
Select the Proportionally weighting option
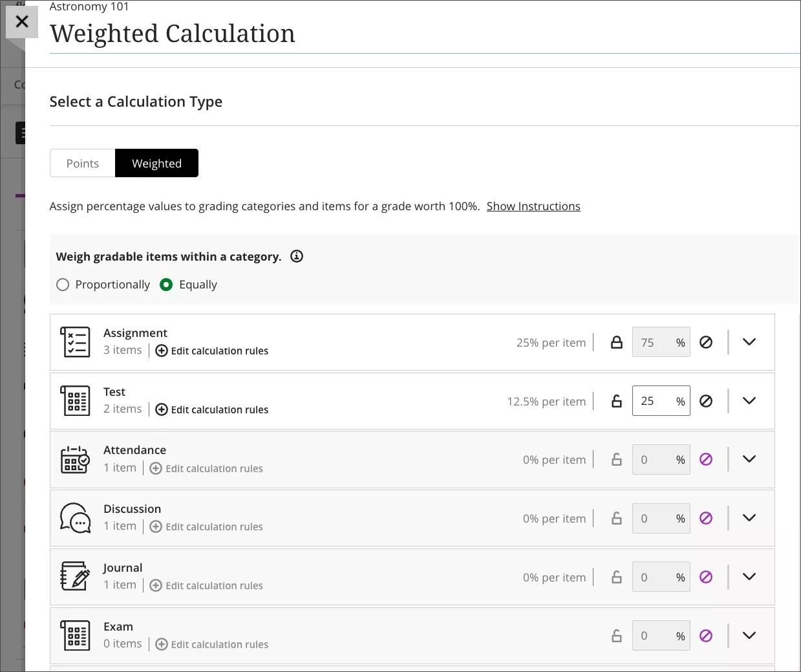coord(63,284)
